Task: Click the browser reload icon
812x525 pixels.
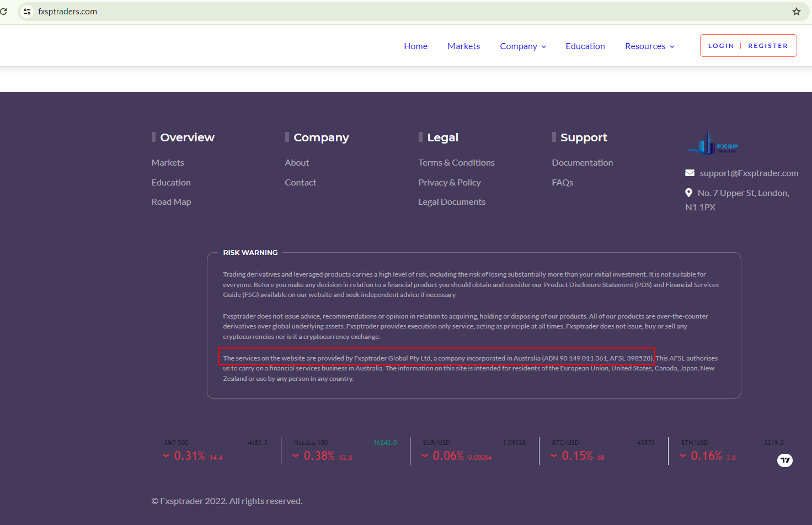Action: pos(3,11)
